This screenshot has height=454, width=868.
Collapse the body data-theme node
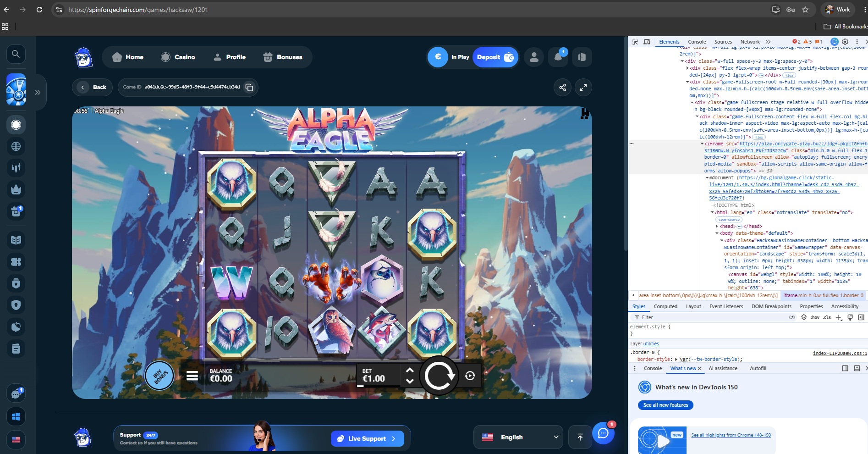(717, 233)
